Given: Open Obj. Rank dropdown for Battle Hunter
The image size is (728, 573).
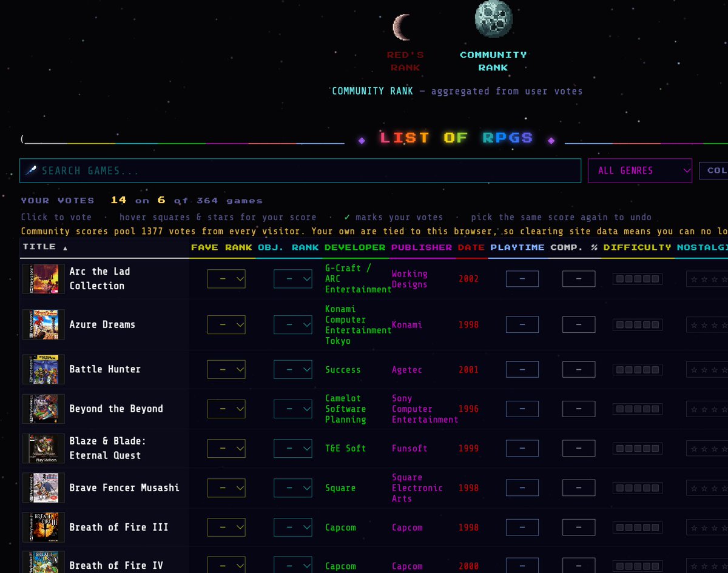Looking at the screenshot, I should coord(293,369).
